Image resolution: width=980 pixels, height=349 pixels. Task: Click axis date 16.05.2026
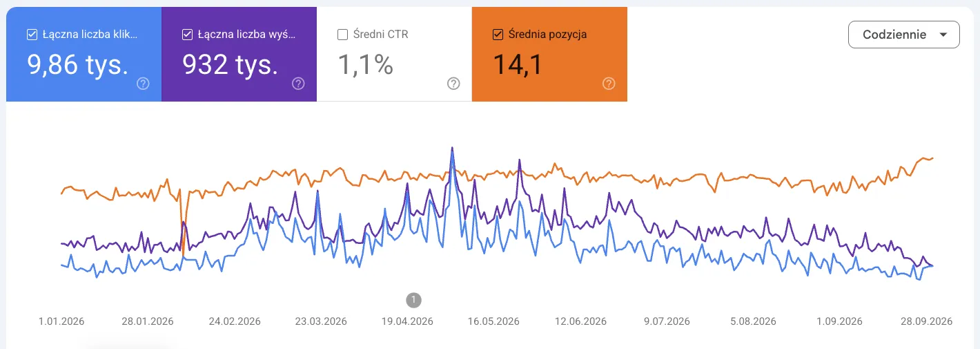tap(493, 321)
